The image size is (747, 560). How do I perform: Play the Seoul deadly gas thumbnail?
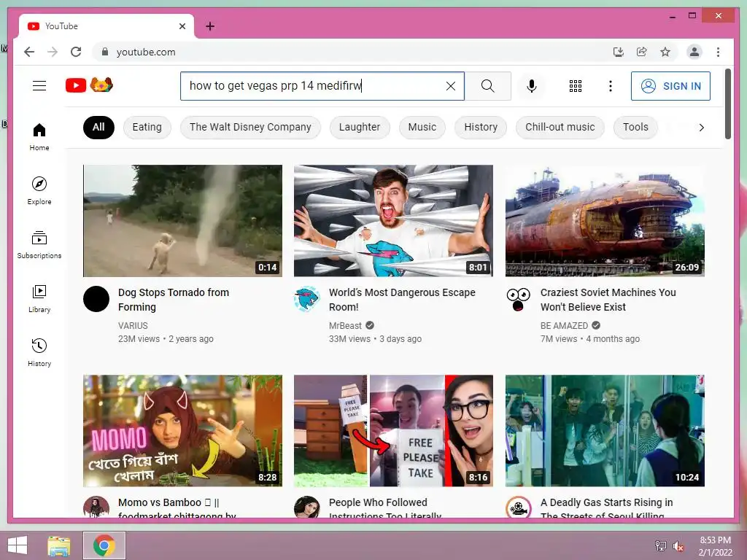605,431
